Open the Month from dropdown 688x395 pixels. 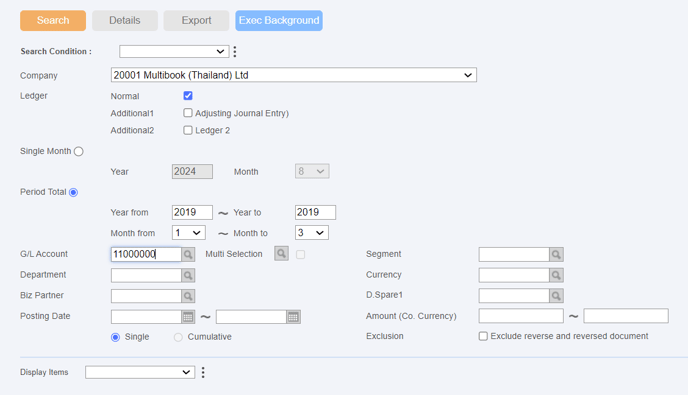pyautogui.click(x=189, y=233)
